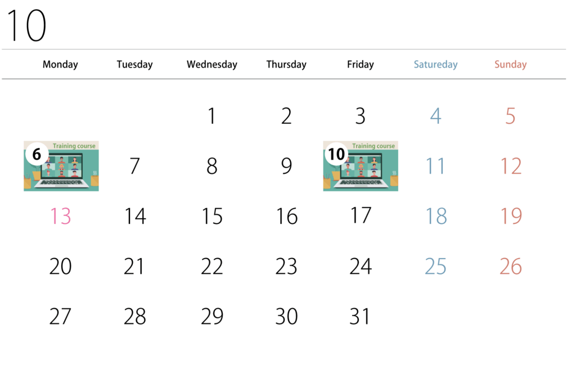Click the Saturday column header
The width and height of the screenshot is (576, 392).
[x=436, y=64]
